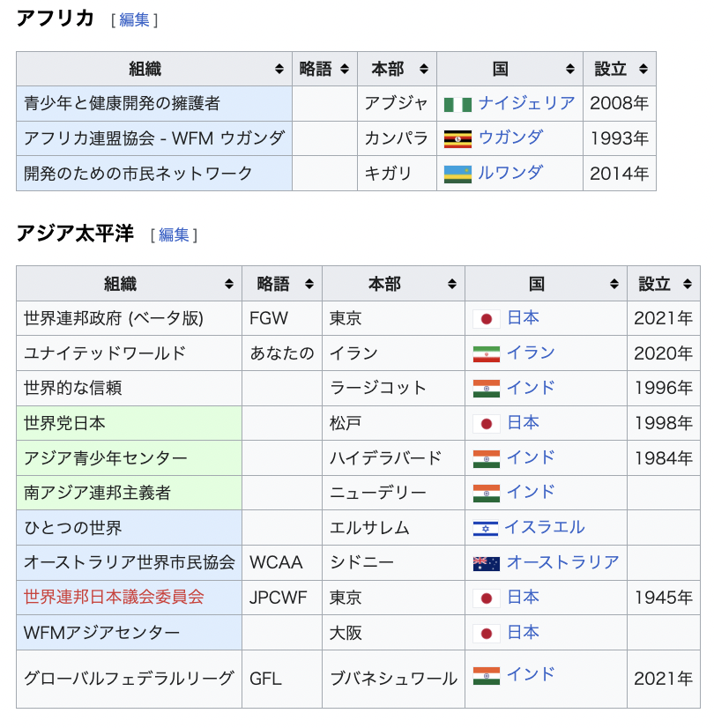The width and height of the screenshot is (714, 728).
Task: Click the Nigeria flag icon
Action: (x=457, y=105)
